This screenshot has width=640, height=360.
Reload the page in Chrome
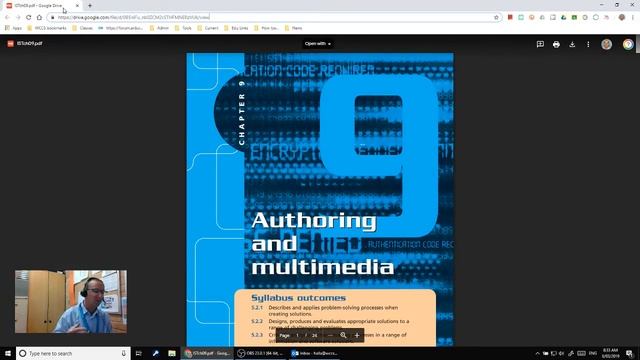[29, 17]
